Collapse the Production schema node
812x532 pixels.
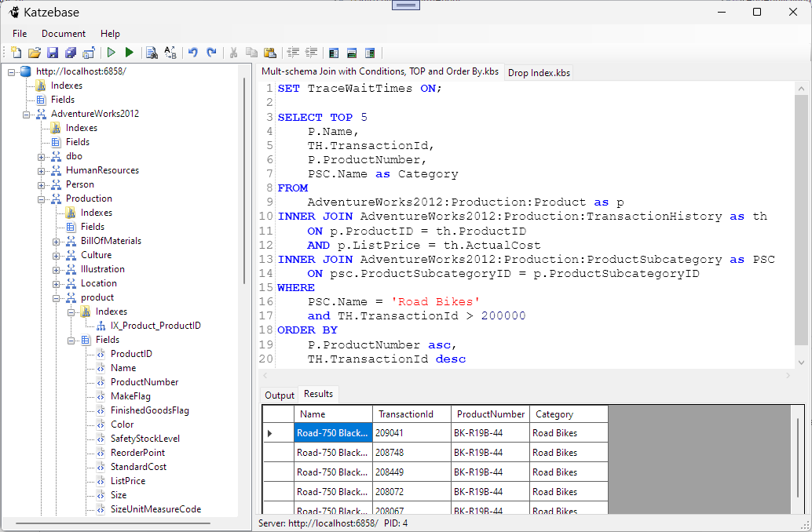coord(42,199)
